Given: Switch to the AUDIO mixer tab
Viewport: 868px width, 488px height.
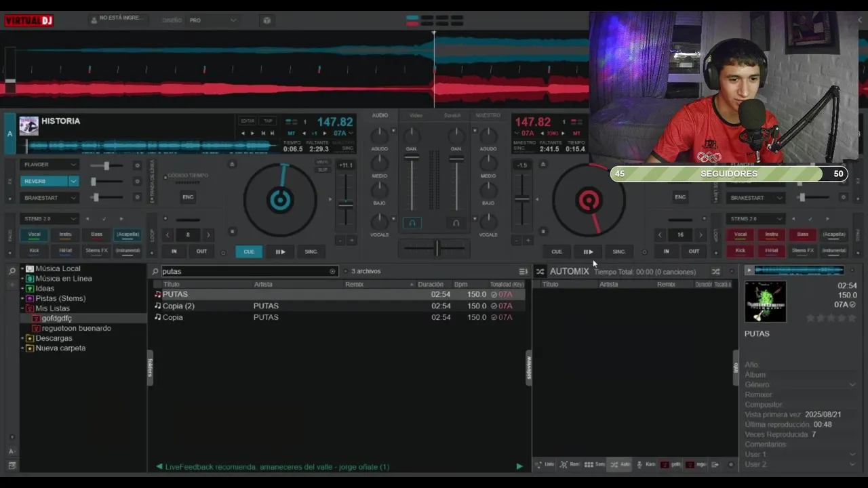Looking at the screenshot, I should (x=380, y=115).
